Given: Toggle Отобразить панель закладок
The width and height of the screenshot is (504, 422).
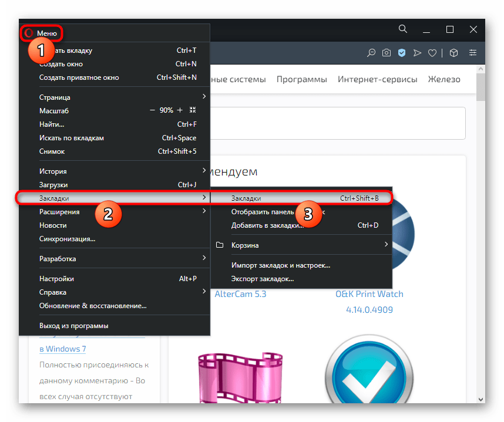Looking at the screenshot, I should [301, 212].
